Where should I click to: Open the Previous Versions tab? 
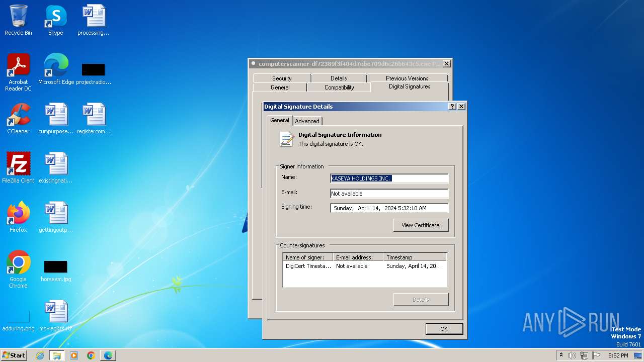407,78
